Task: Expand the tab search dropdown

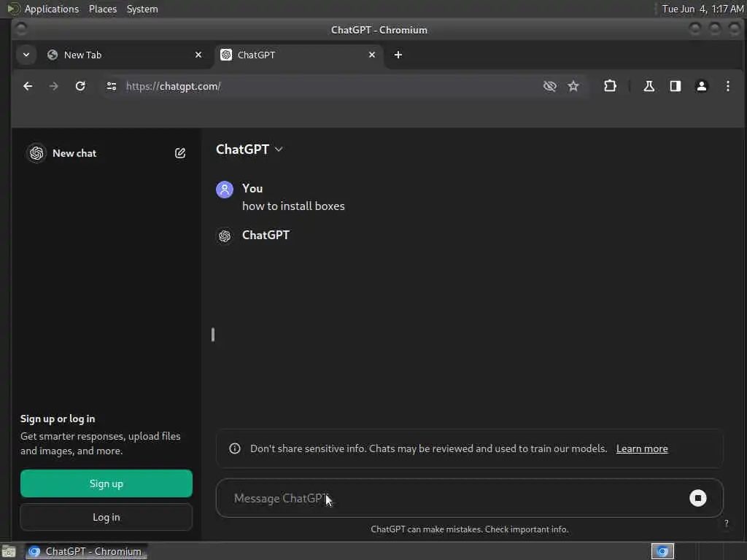Action: click(26, 55)
